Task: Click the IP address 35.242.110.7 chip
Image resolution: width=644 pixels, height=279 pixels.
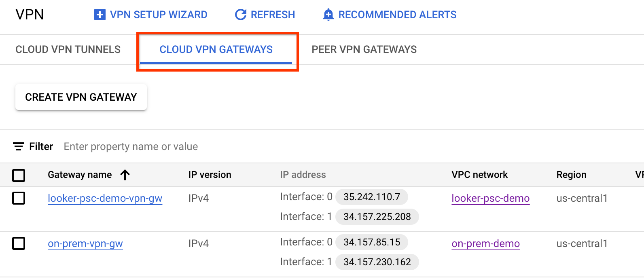Action: tap(372, 197)
